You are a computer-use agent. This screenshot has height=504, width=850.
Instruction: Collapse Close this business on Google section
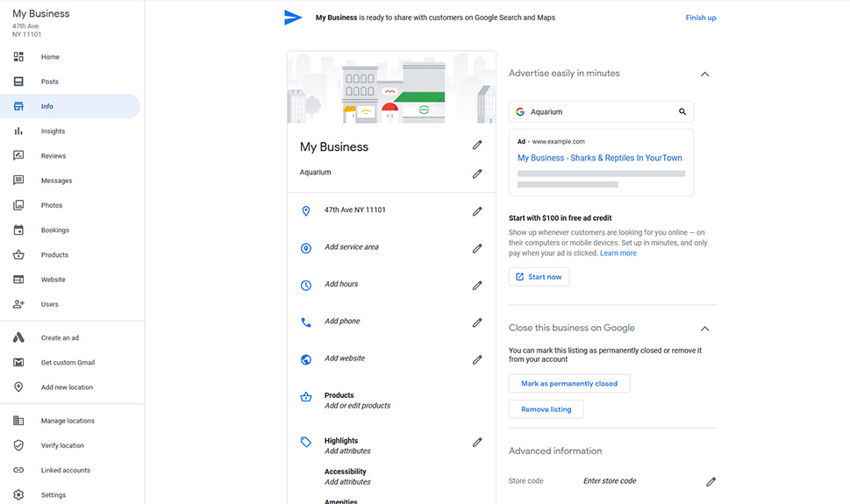pos(704,329)
